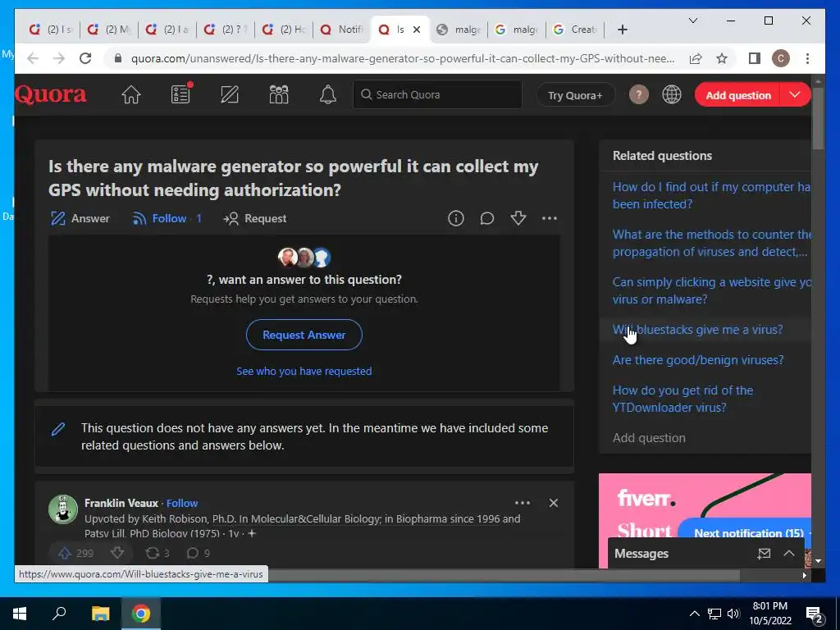Switch to the (2) M Quora tab
This screenshot has height=630, width=840.
pos(109,30)
